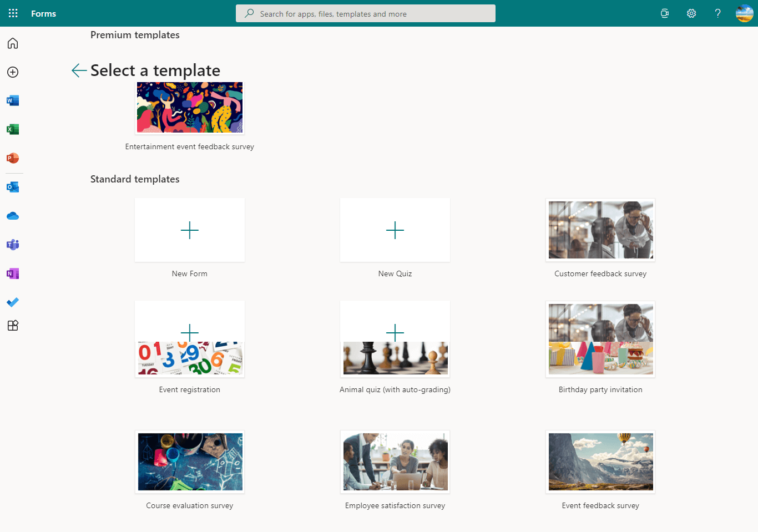This screenshot has height=532, width=758.
Task: Create a New Form tile
Action: pyautogui.click(x=190, y=230)
